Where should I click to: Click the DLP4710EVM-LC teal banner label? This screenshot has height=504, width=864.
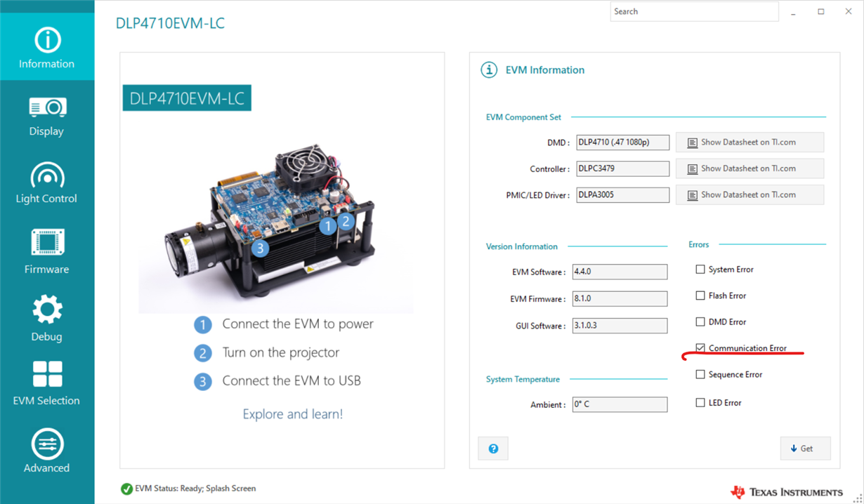[x=187, y=98]
